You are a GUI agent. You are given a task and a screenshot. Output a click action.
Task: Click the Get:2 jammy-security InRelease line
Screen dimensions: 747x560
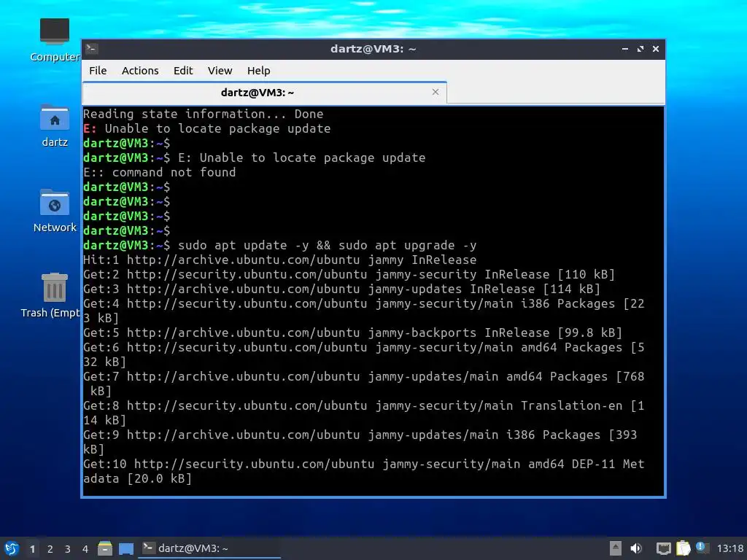pos(349,274)
